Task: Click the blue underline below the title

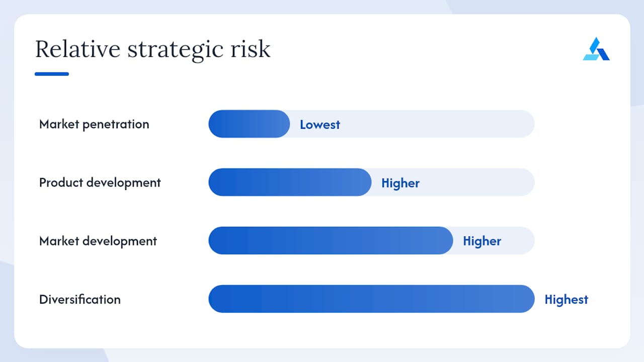Action: 52,74
